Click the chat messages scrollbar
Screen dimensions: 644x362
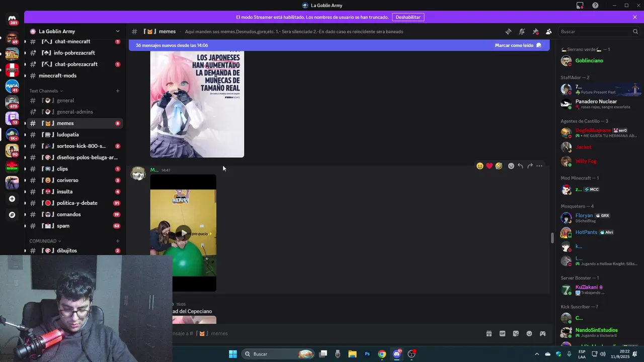(x=552, y=238)
